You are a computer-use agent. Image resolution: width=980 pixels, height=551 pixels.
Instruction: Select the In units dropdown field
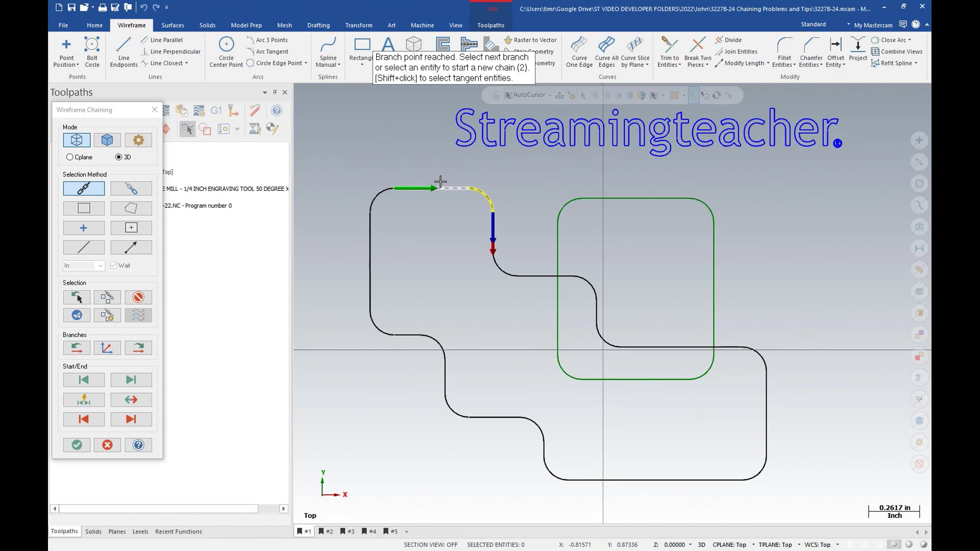[x=84, y=265]
